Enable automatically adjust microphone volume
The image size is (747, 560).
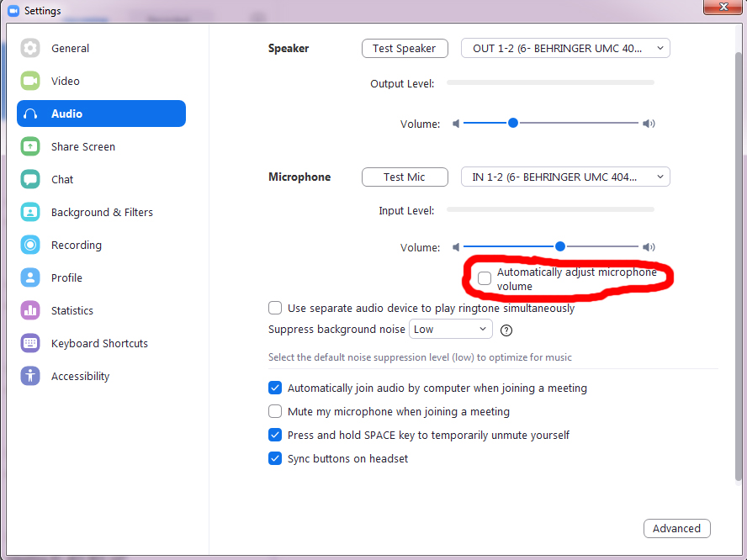coord(485,278)
